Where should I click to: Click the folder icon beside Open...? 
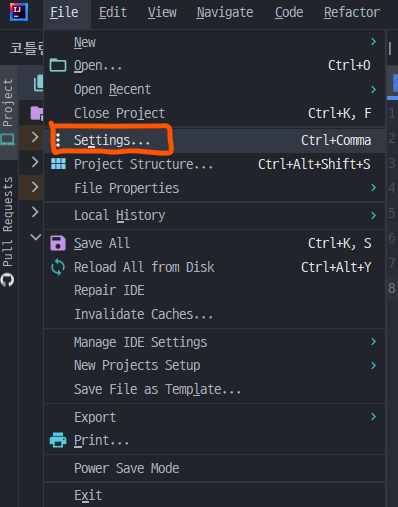[58, 65]
